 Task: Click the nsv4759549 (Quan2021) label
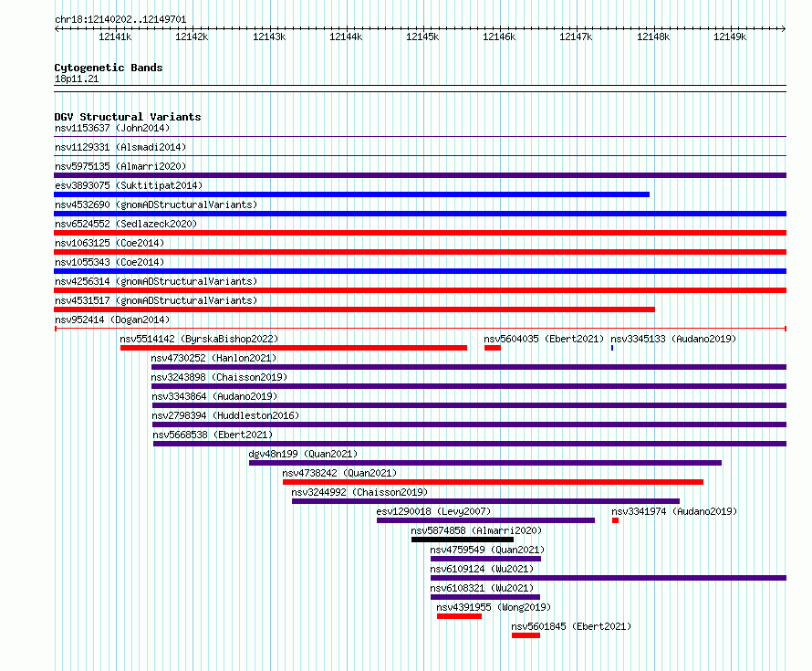pos(487,550)
